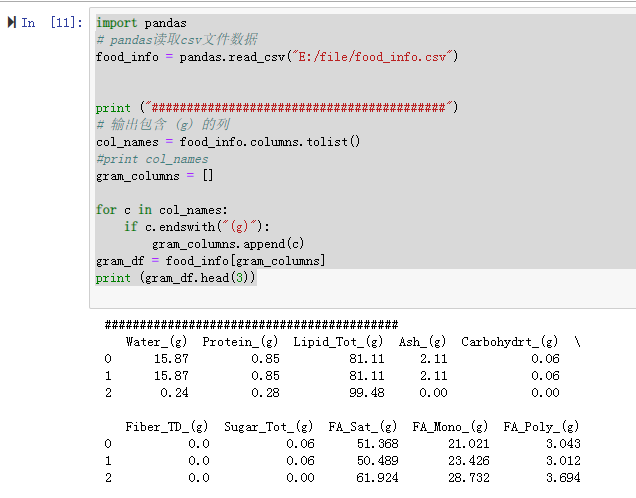Screen dimensions: 636x498
Task: Click the value 3.012 in FA_Poly column
Action: 563,461
